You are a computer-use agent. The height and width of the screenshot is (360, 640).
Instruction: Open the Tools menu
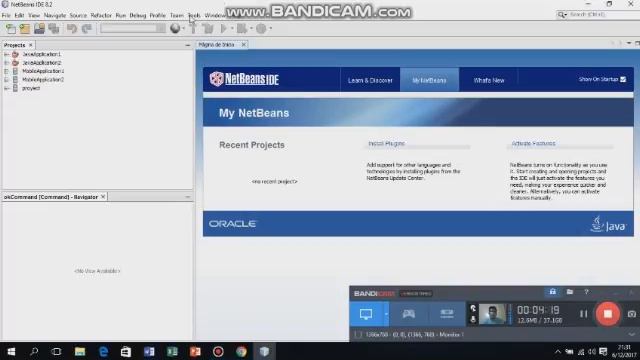tap(194, 16)
